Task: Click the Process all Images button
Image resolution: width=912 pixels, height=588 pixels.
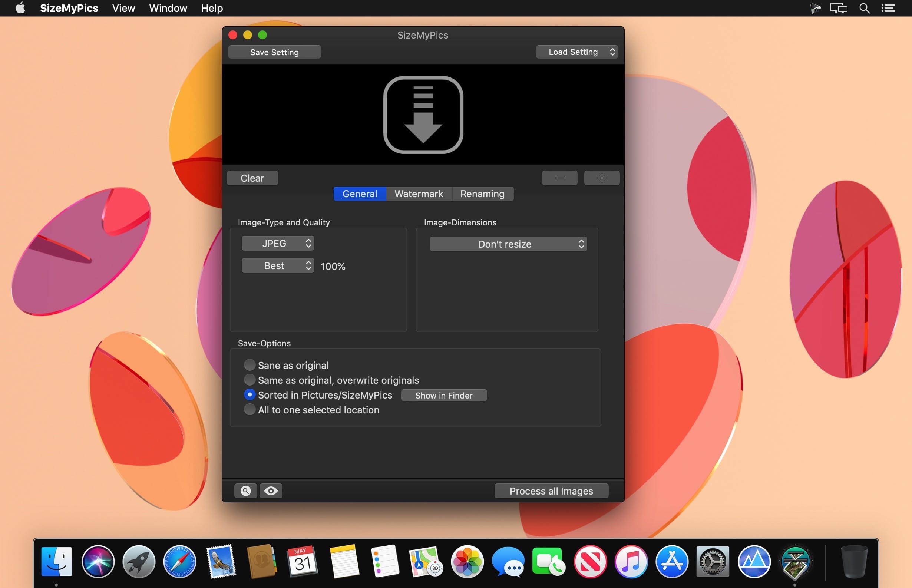Action: tap(551, 491)
